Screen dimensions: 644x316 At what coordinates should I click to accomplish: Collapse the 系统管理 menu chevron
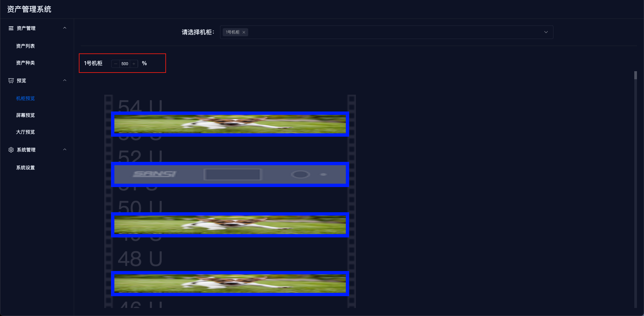point(65,149)
